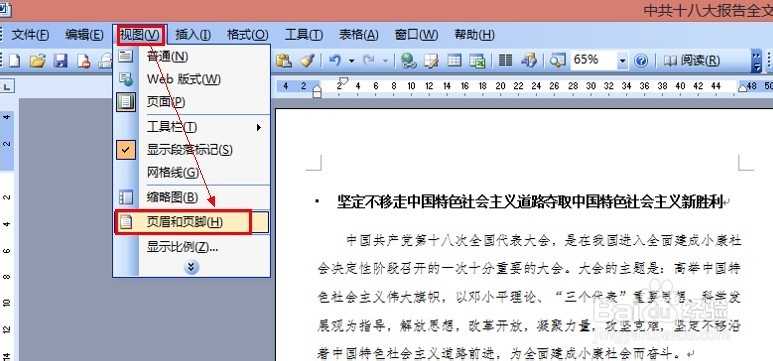Click the View menu
This screenshot has width=773, height=361.
[x=140, y=35]
